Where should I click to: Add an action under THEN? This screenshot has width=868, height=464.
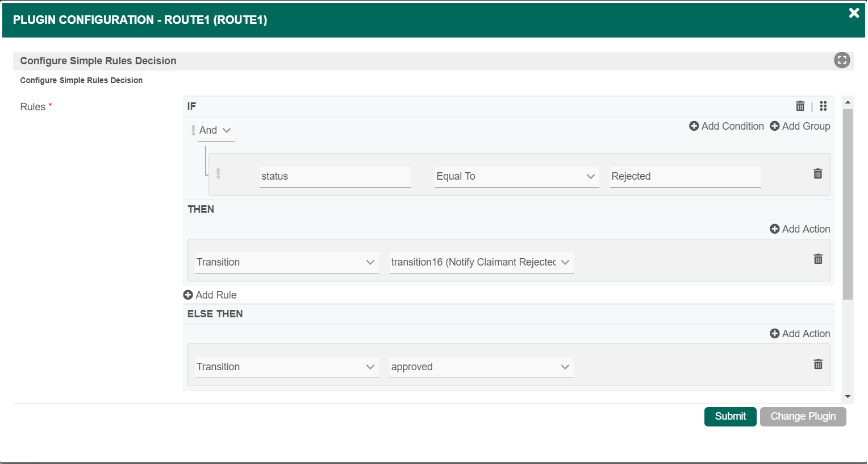[x=800, y=229]
